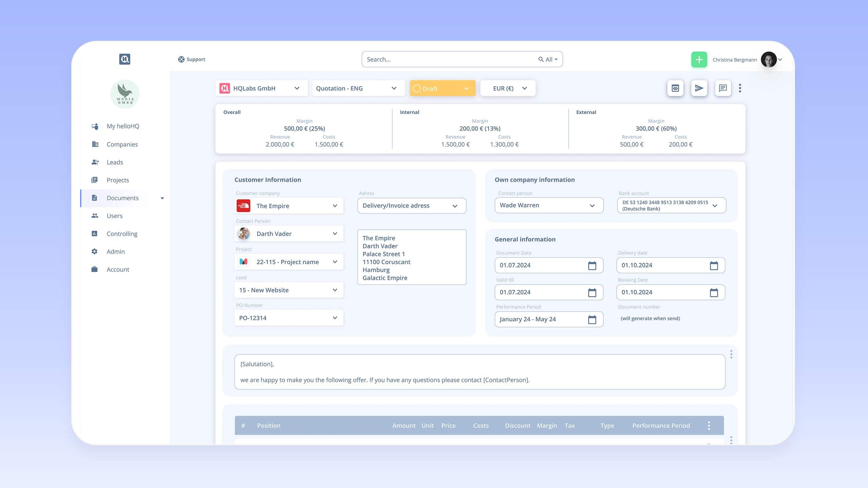Open the Quotation - ENG template dropdown

tap(358, 88)
